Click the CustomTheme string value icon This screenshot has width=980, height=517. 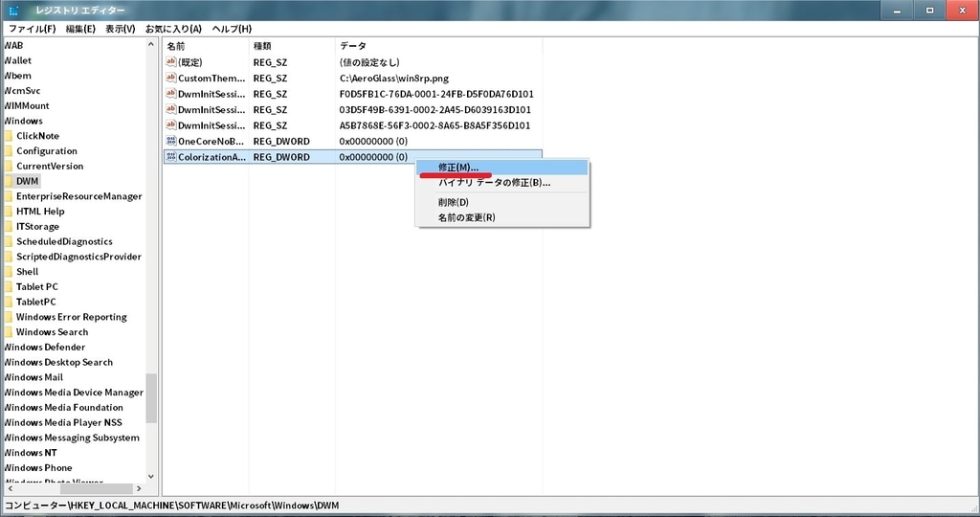[x=170, y=78]
